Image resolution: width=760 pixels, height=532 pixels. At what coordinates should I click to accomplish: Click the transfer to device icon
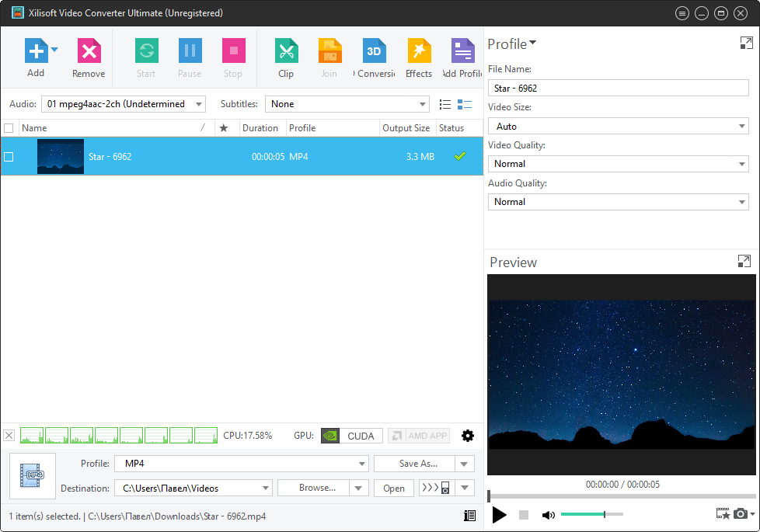pos(437,488)
